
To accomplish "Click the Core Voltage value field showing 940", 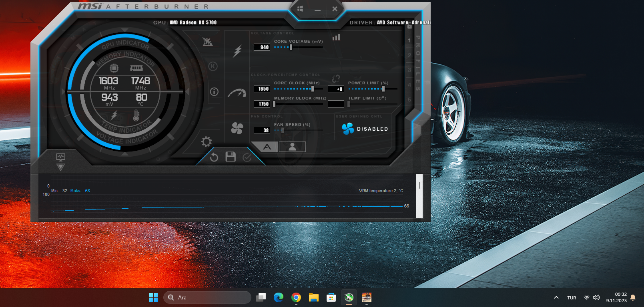I will click(x=262, y=47).
